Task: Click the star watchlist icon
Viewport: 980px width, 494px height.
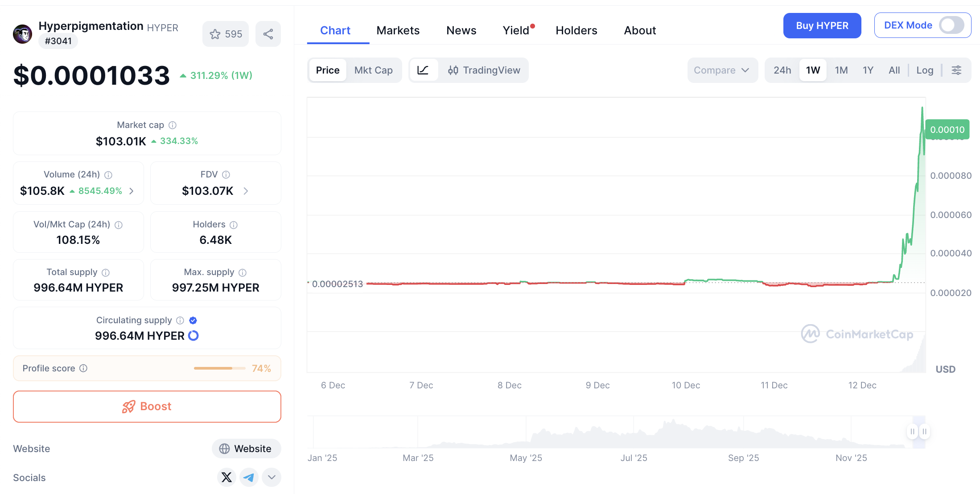Action: [215, 34]
